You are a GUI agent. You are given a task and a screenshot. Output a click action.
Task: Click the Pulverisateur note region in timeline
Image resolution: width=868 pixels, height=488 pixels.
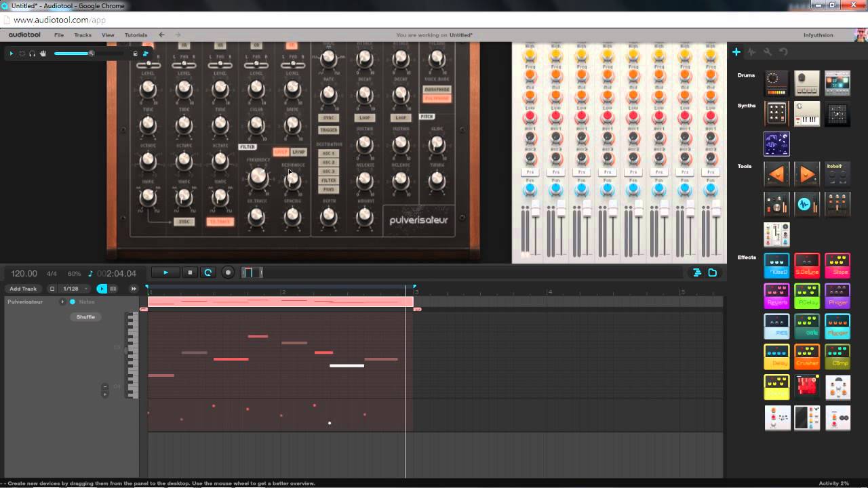[280, 302]
